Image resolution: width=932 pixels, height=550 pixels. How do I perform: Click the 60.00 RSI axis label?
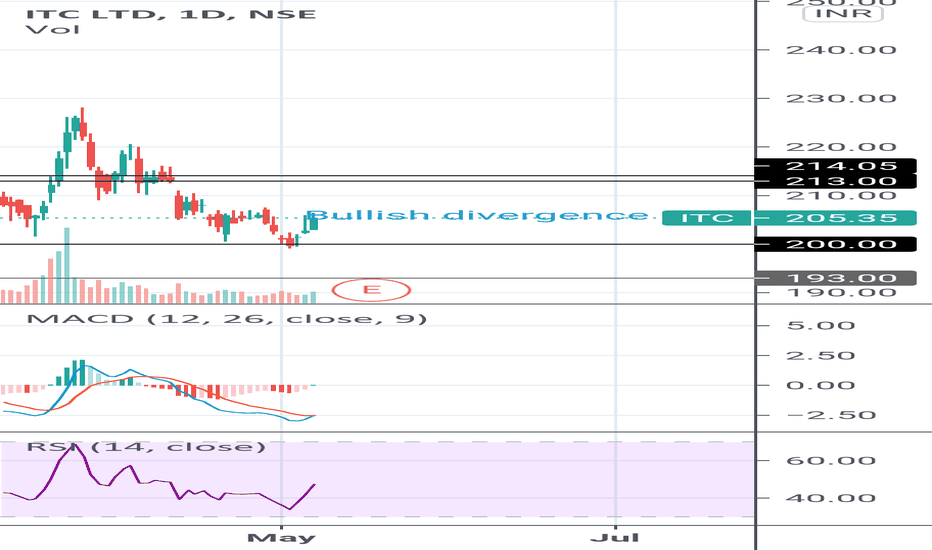pos(831,461)
